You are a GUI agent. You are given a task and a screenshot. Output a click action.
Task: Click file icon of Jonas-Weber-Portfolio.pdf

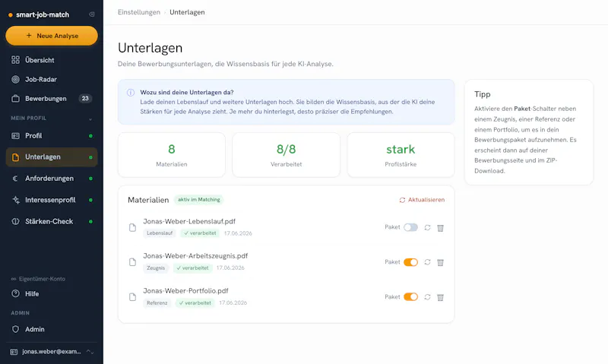pos(132,297)
